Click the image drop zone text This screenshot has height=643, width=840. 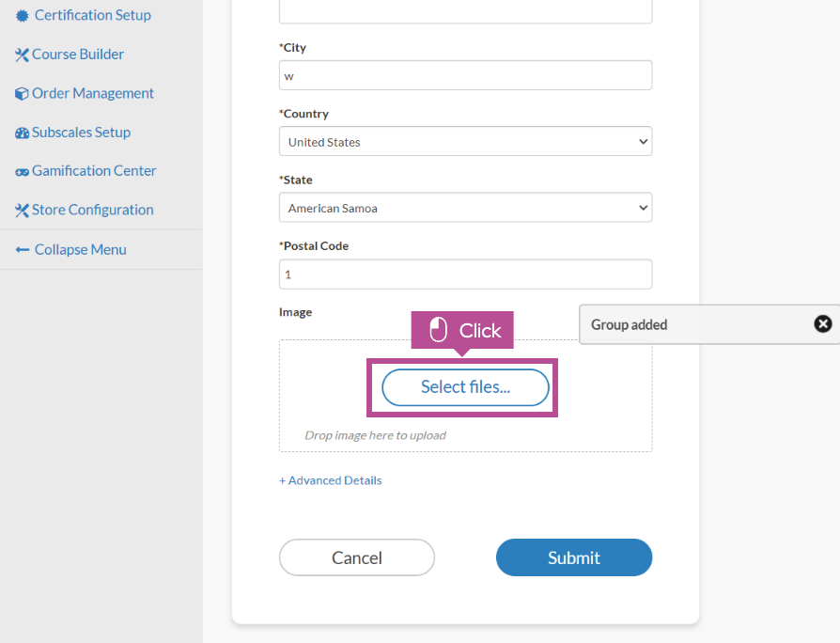[x=375, y=435]
